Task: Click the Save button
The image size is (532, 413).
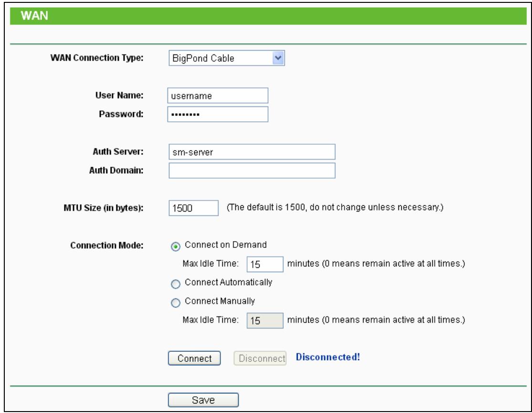Action: tap(203, 400)
